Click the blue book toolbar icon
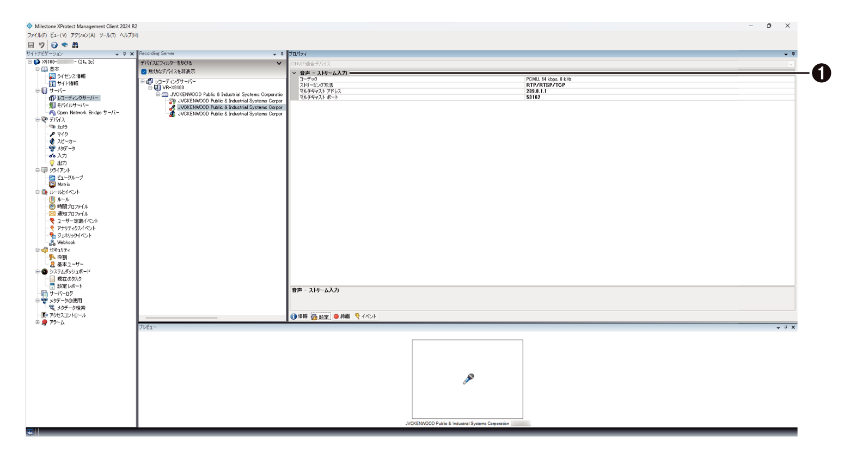This screenshot has width=868, height=458. [65, 45]
